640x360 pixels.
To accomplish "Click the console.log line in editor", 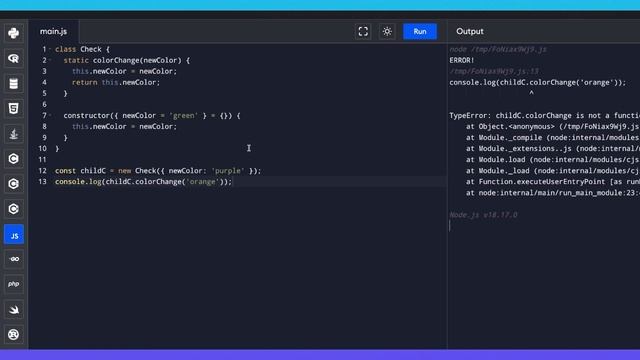I will tap(143, 182).
